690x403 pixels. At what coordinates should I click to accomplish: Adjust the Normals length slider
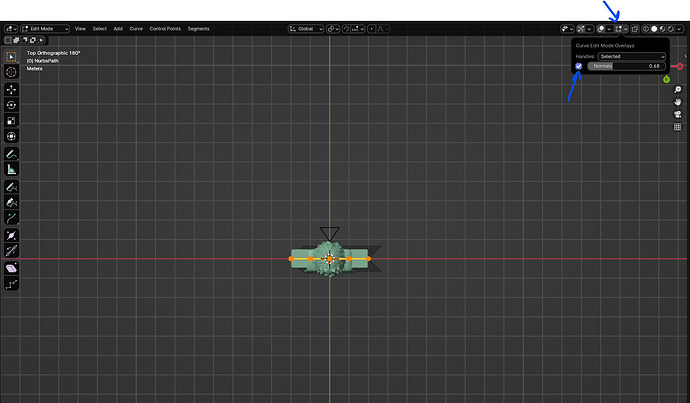pos(626,66)
